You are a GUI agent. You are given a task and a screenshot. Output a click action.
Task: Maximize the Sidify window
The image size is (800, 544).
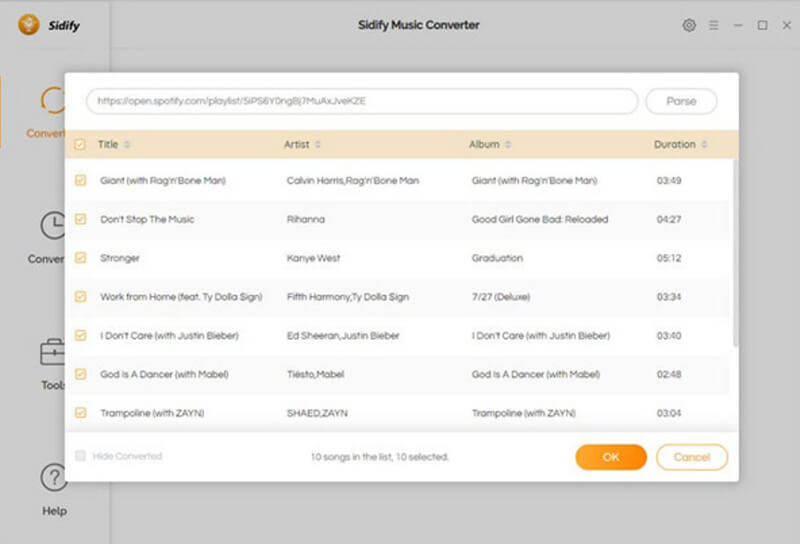click(x=762, y=25)
